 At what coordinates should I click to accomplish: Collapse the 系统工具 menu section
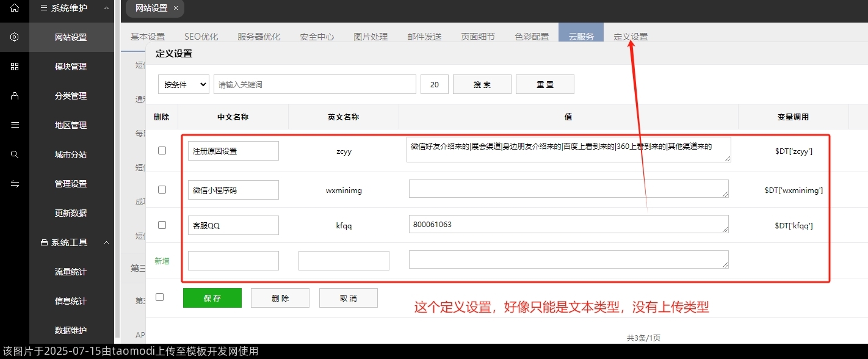click(x=106, y=242)
